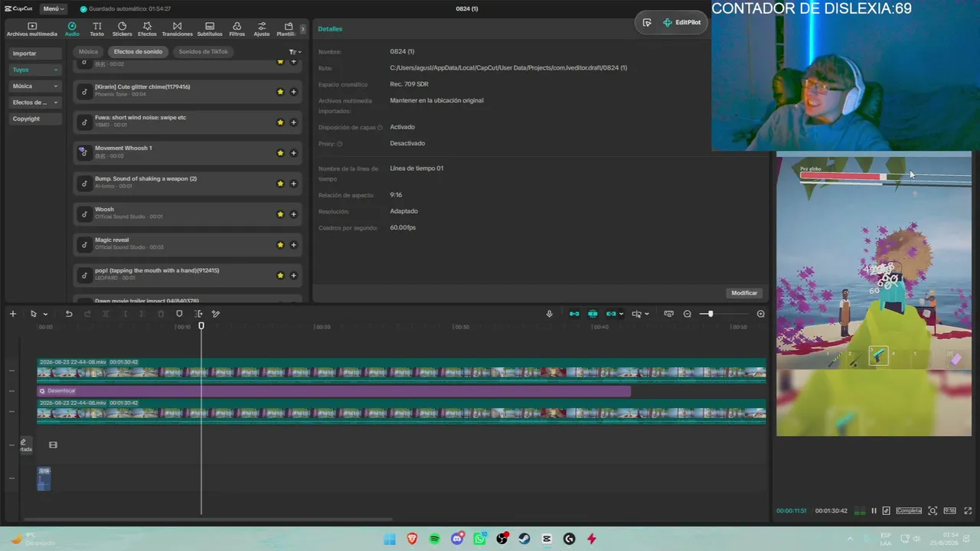Adjust the timeline zoom slider

click(710, 314)
